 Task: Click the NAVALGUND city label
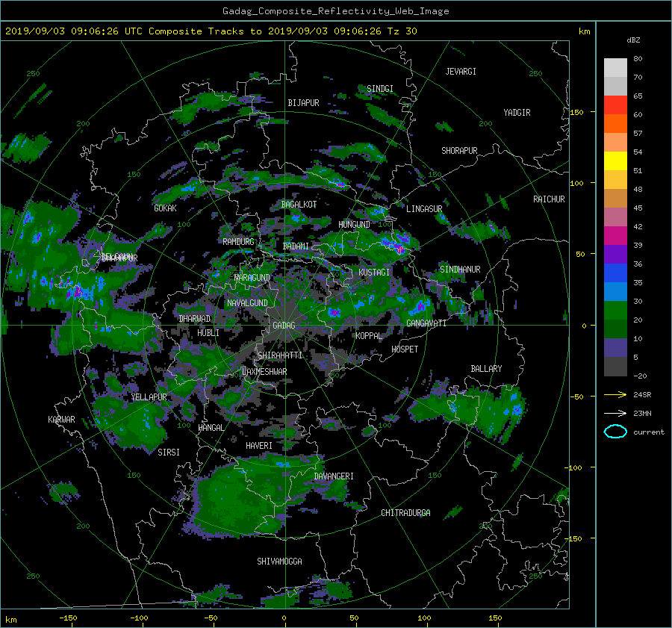(x=247, y=303)
